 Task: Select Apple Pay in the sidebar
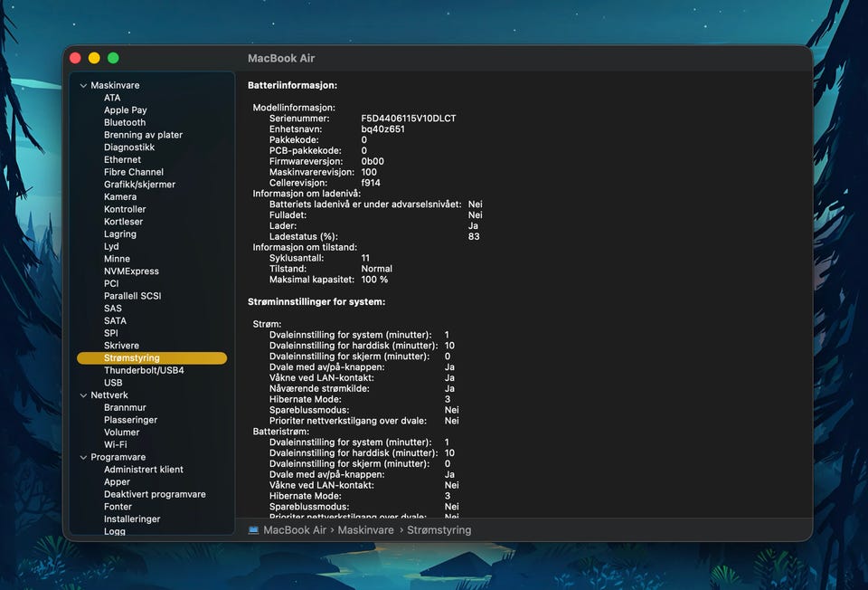[125, 110]
